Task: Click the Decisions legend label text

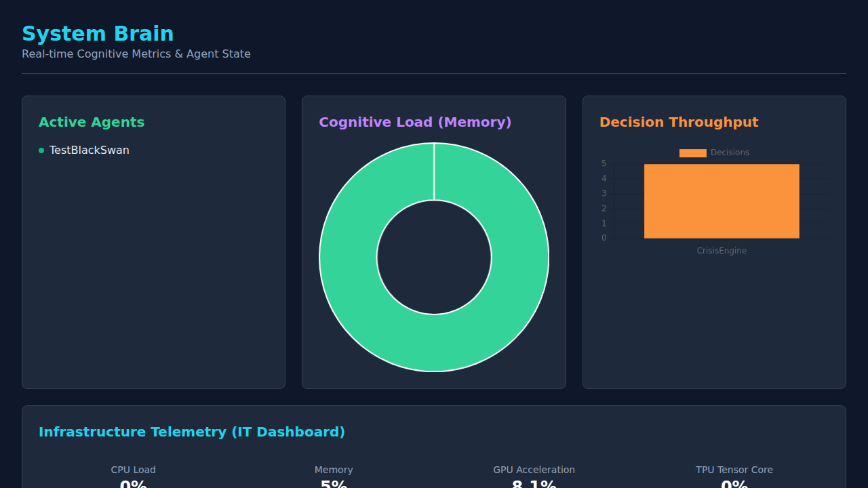Action: [730, 153]
